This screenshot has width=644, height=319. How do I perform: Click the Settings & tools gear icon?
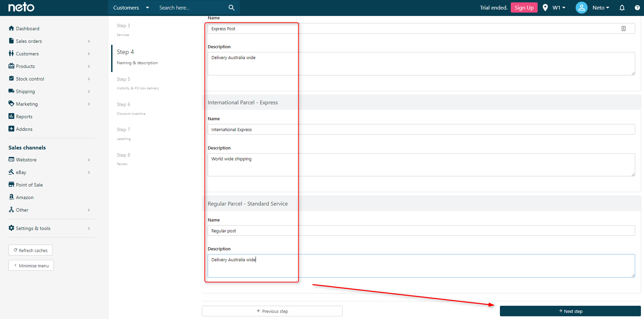tap(11, 228)
